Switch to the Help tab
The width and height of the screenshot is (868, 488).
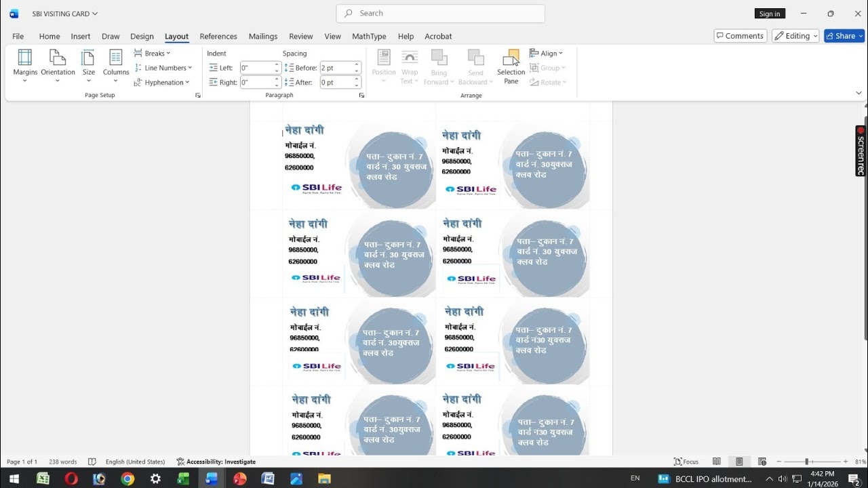[x=406, y=37]
